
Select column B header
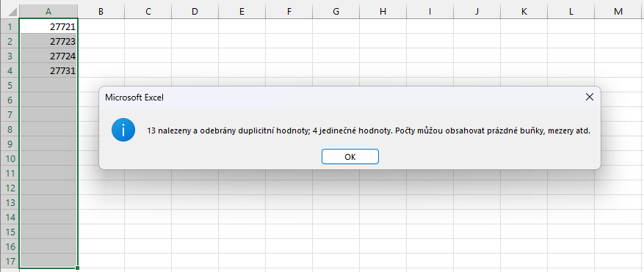coord(101,12)
